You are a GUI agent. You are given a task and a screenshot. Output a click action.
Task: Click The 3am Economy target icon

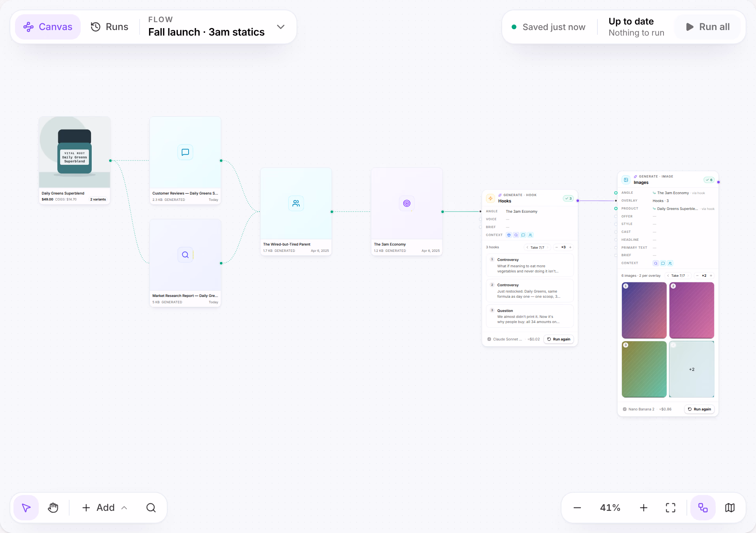pyautogui.click(x=406, y=203)
